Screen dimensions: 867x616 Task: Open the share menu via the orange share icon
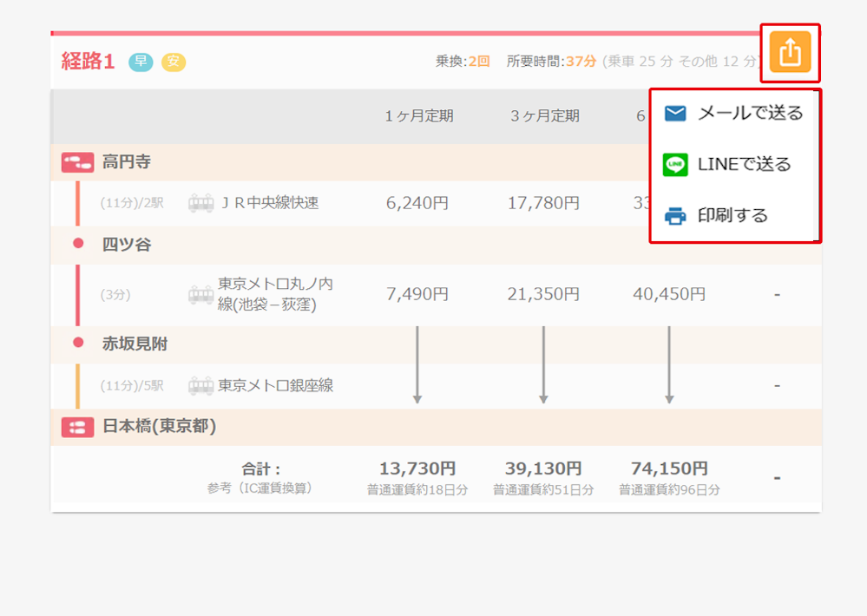coord(790,52)
